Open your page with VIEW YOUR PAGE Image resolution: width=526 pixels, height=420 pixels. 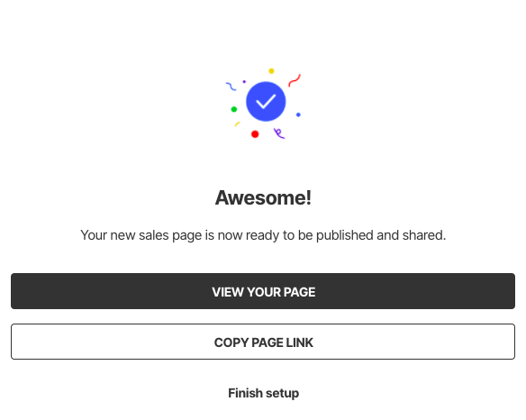click(x=263, y=291)
